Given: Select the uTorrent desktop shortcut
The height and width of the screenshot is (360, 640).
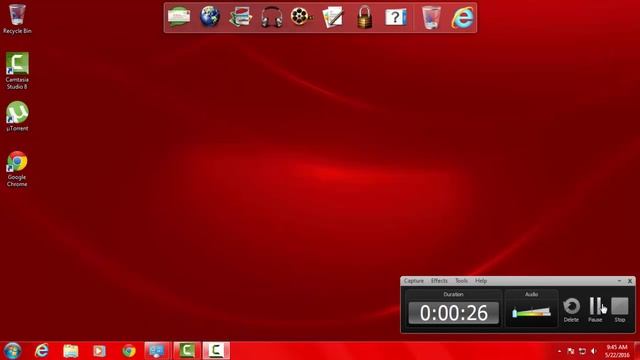Looking at the screenshot, I should pos(17,116).
